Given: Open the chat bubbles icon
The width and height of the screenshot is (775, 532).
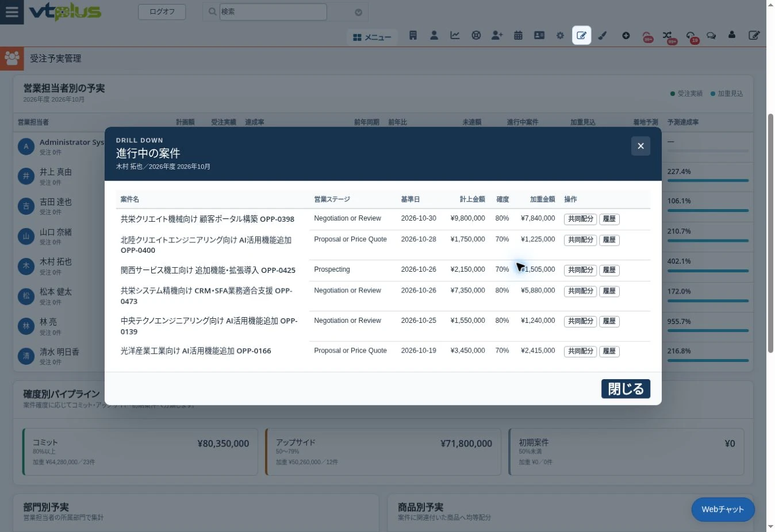Looking at the screenshot, I should (711, 36).
